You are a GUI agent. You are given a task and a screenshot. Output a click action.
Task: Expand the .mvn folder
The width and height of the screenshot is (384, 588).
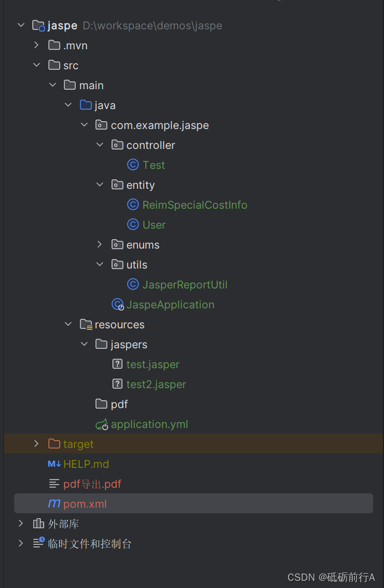37,45
